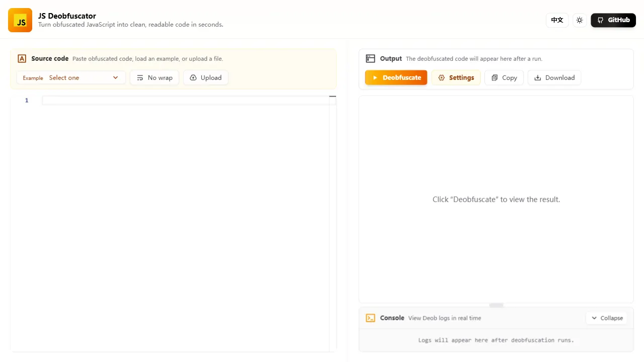Open deobfuscator Settings
The image size is (644, 362).
[x=456, y=77]
